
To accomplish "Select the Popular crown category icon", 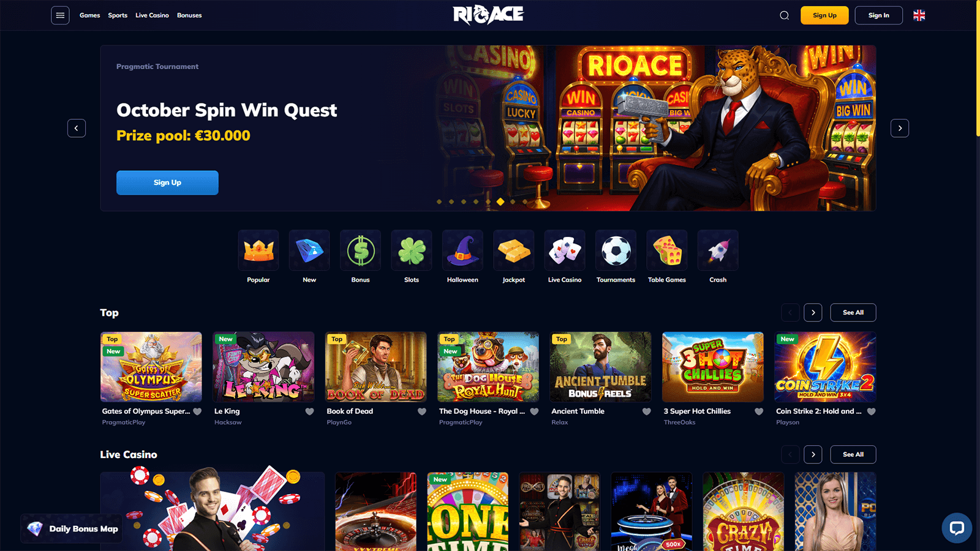I will [258, 250].
